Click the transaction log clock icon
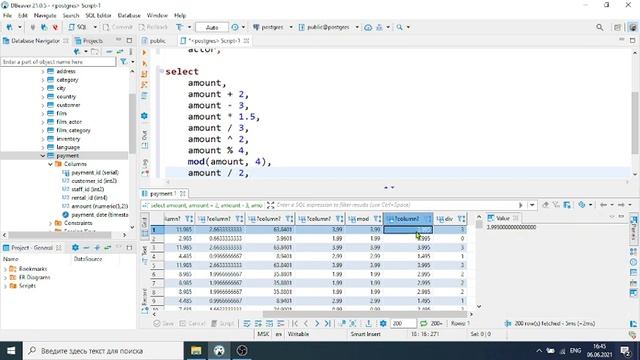The height and width of the screenshot is (360, 640). pos(235,27)
